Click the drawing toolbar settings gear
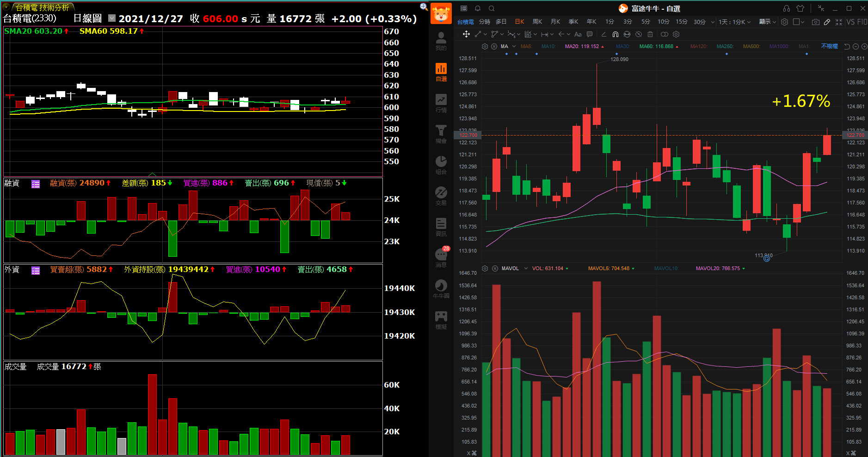 (676, 34)
